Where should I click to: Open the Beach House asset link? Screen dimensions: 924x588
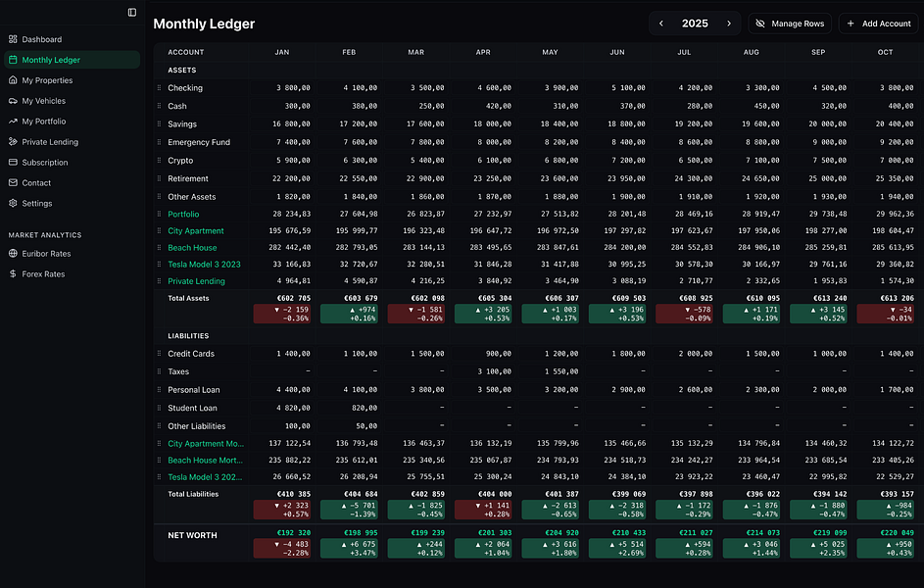coord(192,248)
